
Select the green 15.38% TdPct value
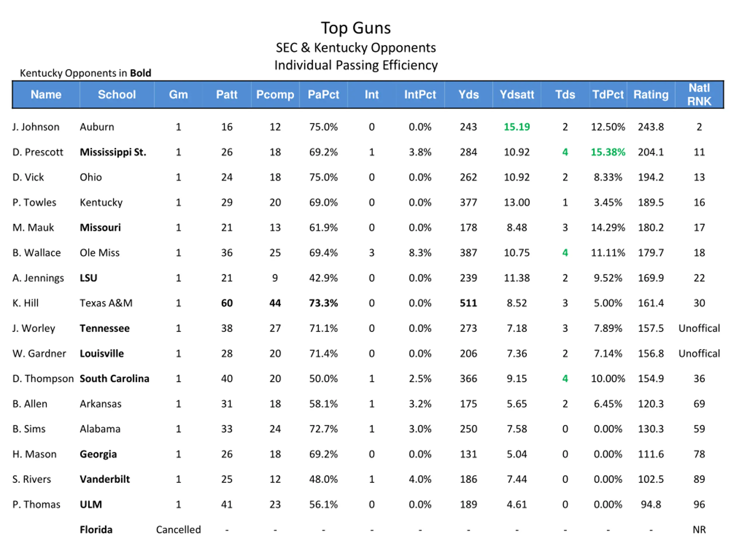pyautogui.click(x=608, y=152)
